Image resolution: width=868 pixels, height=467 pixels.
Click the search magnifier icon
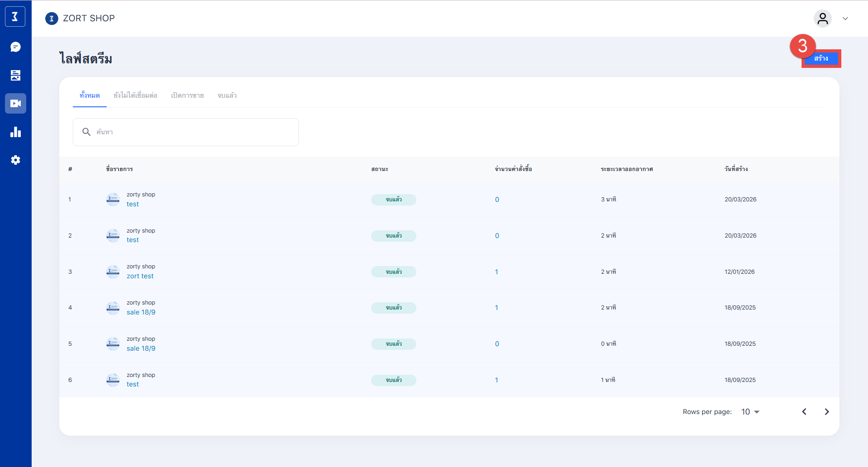click(x=86, y=132)
